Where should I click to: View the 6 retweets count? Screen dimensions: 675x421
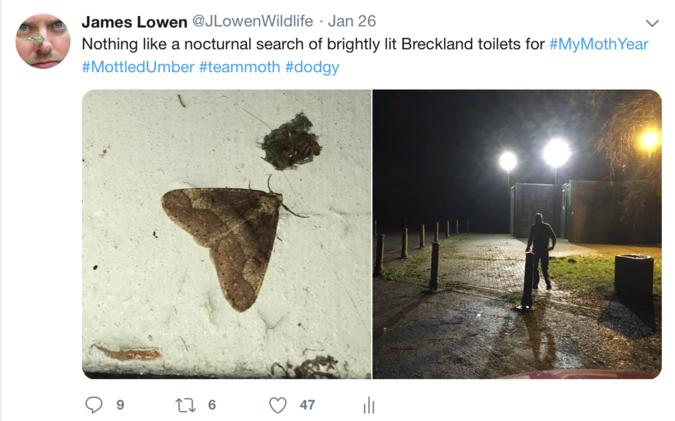coord(212,405)
